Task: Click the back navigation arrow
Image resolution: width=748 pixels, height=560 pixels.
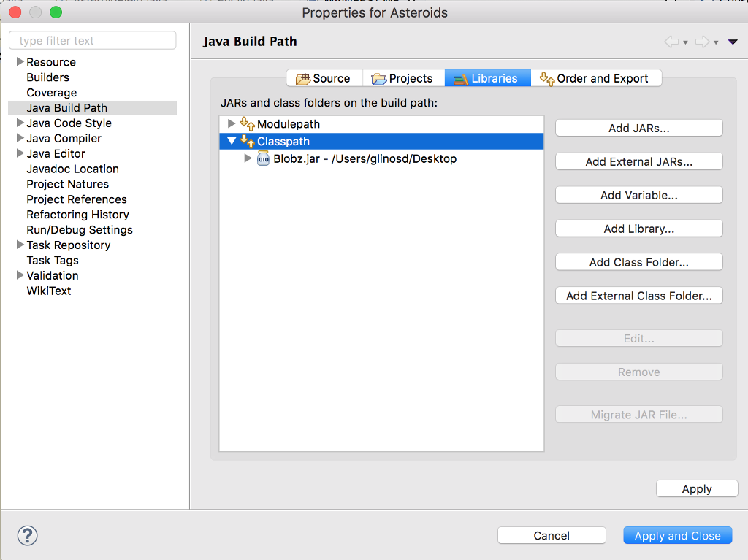Action: (x=671, y=42)
